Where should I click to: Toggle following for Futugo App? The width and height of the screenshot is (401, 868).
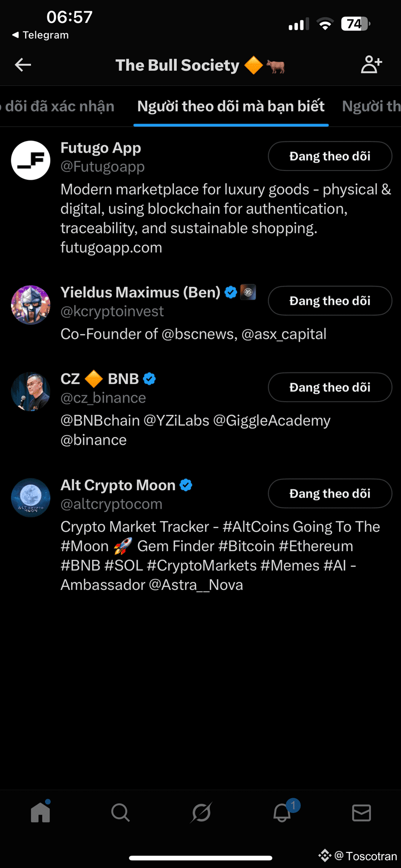[330, 156]
